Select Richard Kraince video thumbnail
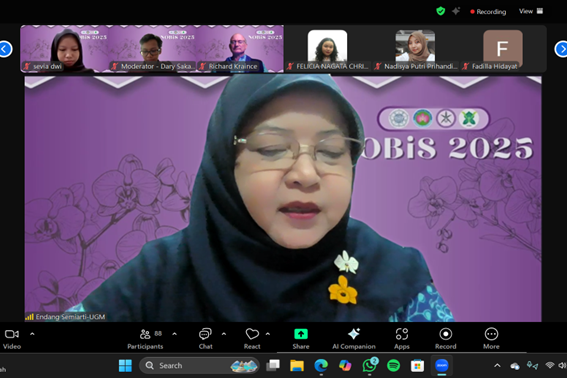Viewport: 567px width, 378px height. tap(240, 48)
